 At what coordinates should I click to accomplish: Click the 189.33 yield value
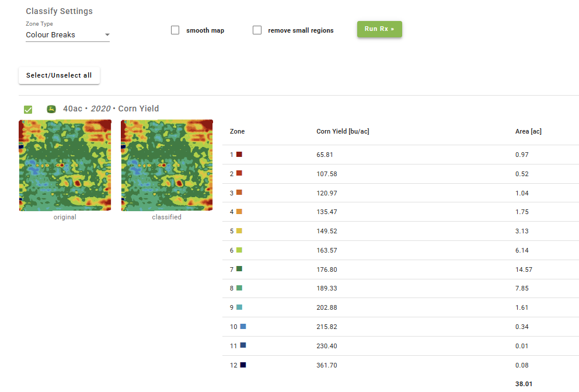click(x=327, y=288)
